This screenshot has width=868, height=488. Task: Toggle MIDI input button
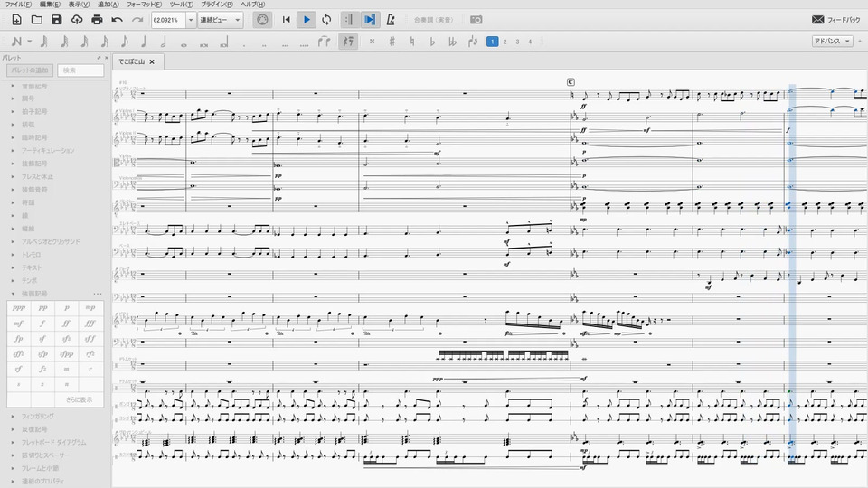coord(262,20)
